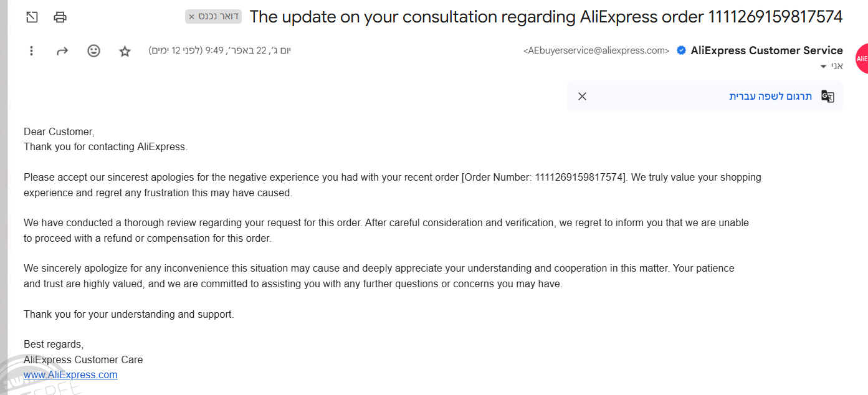Star this email message
The width and height of the screenshot is (868, 395).
(x=125, y=51)
